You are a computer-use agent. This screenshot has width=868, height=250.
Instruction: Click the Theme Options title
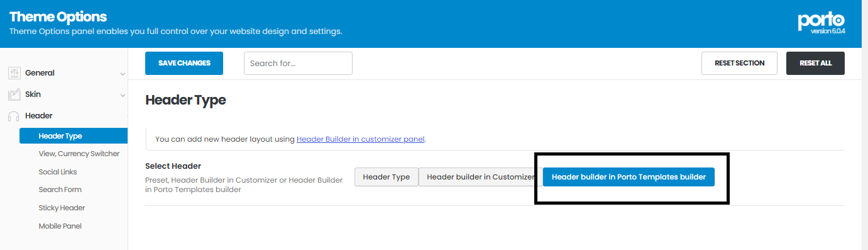tap(58, 17)
